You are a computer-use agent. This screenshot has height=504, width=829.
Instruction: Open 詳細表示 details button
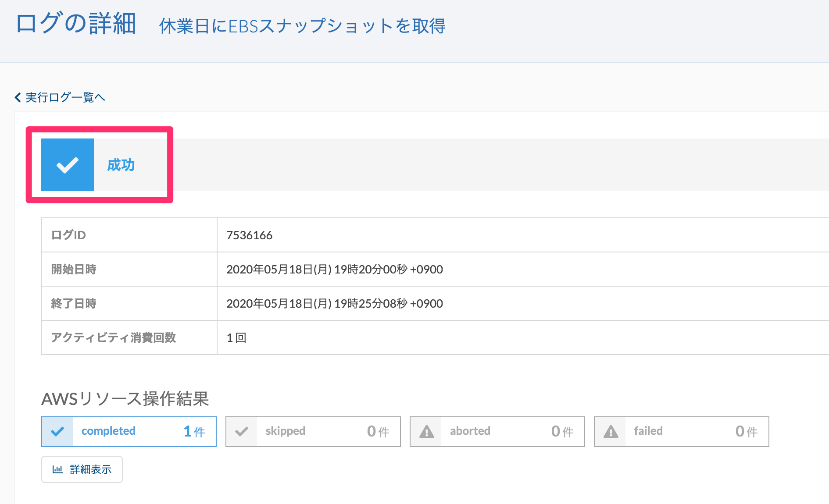(x=82, y=469)
